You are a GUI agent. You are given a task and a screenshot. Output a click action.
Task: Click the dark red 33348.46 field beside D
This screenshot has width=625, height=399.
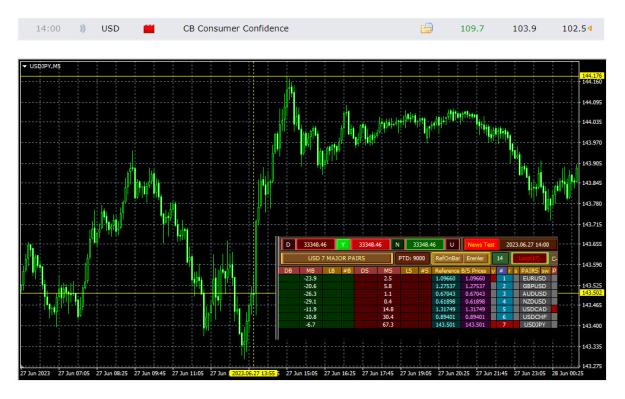click(x=315, y=244)
